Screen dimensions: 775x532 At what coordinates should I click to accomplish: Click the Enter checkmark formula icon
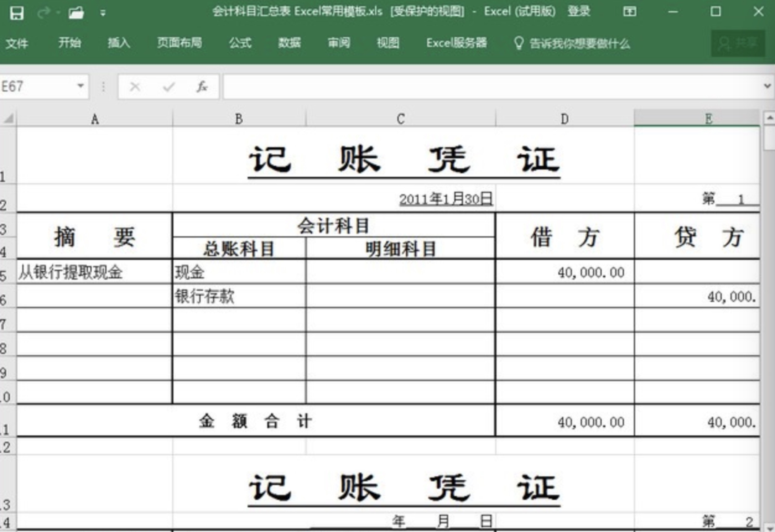click(x=168, y=87)
